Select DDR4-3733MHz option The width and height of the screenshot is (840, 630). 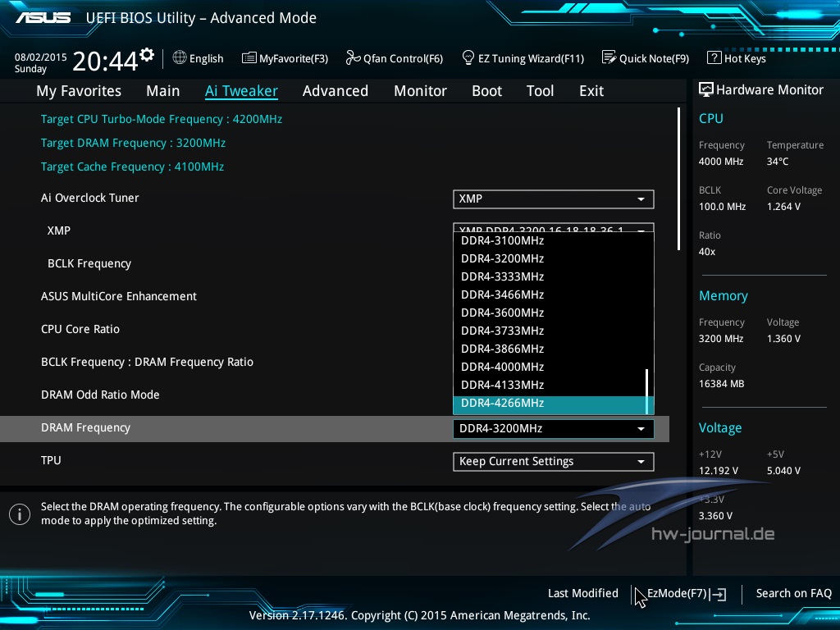[550, 331]
